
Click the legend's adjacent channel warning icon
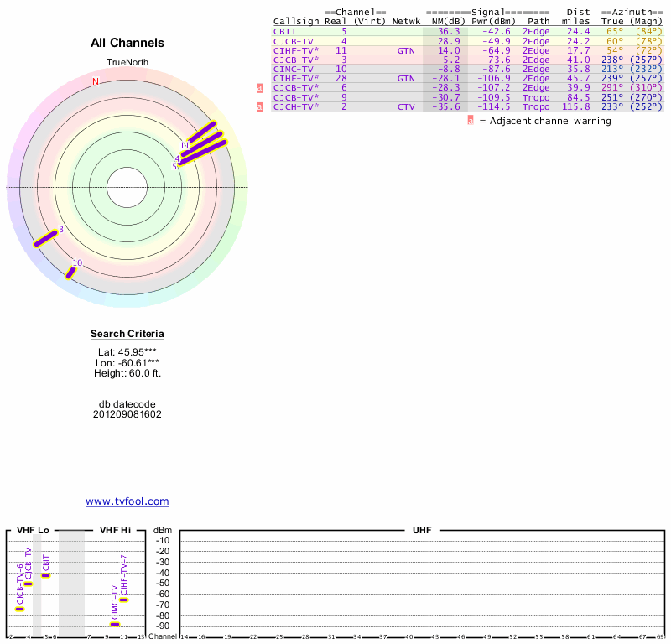coord(471,121)
